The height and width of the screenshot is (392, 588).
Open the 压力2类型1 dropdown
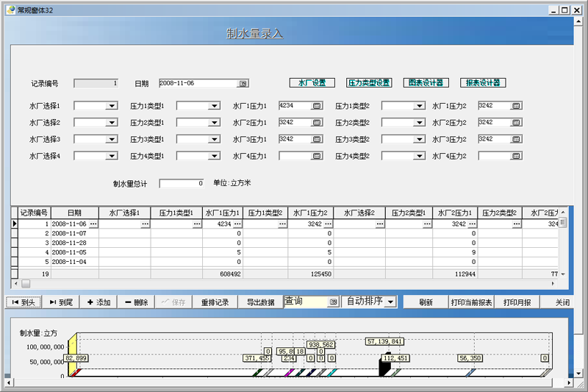(x=214, y=123)
